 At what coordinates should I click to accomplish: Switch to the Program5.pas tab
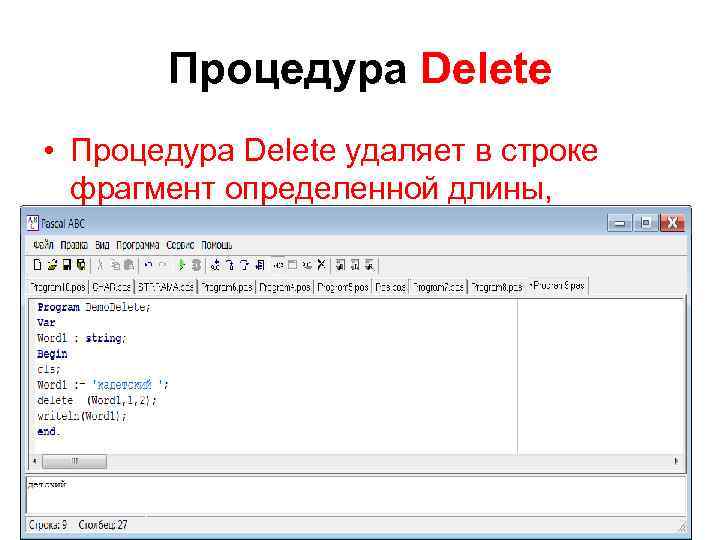pos(343,287)
